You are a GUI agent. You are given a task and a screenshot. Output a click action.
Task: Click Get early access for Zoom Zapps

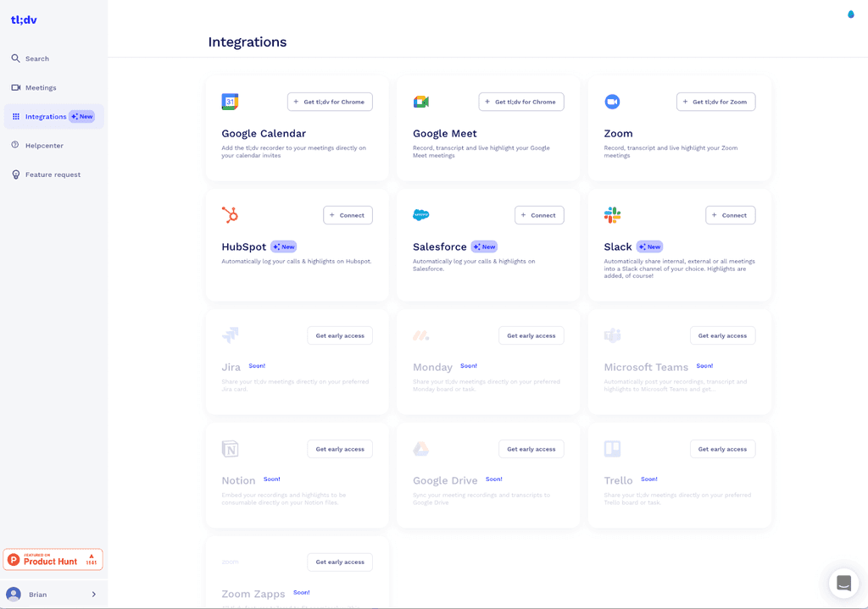tap(339, 562)
